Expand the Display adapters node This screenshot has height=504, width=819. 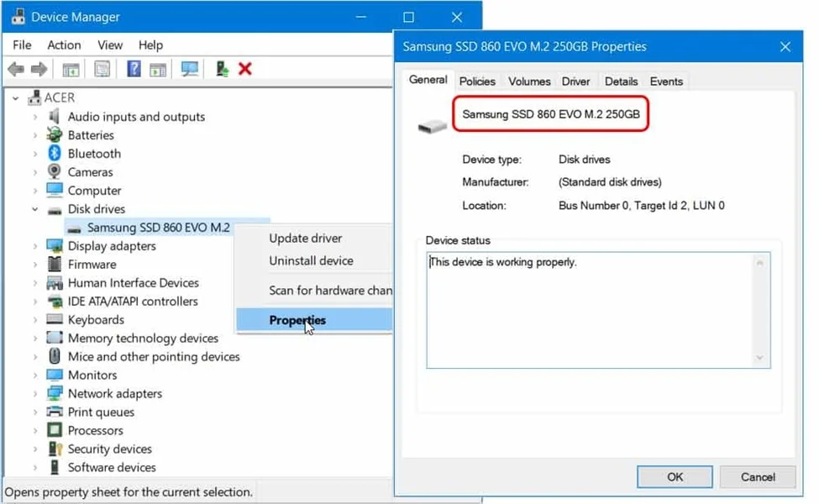pyautogui.click(x=35, y=246)
